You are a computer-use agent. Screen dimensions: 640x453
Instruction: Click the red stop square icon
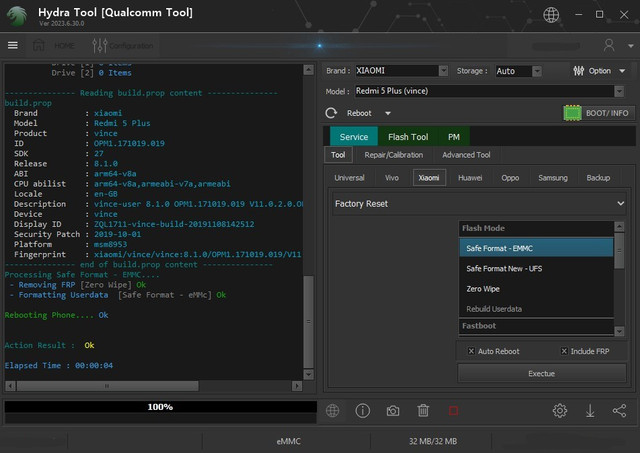coord(453,411)
